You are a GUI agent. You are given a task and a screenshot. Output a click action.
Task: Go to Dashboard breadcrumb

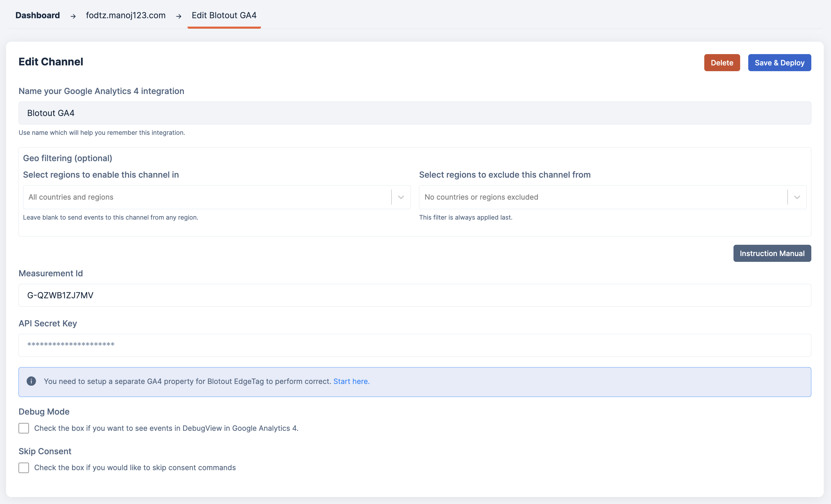point(37,15)
